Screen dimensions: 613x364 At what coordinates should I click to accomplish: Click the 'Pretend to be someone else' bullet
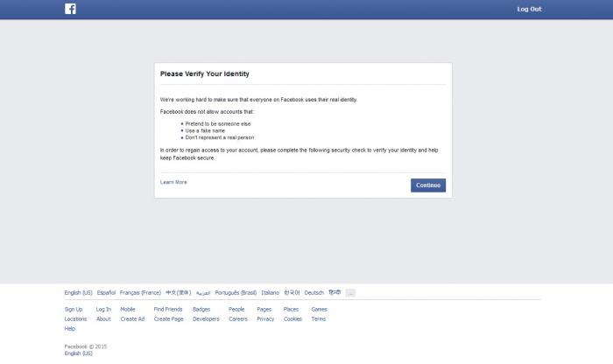[x=218, y=123]
